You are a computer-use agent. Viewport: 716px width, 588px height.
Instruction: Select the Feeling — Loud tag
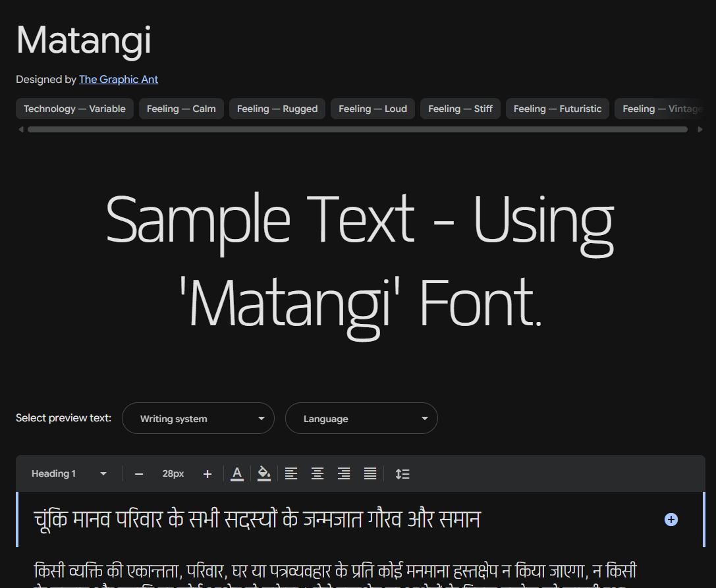pyautogui.click(x=373, y=109)
